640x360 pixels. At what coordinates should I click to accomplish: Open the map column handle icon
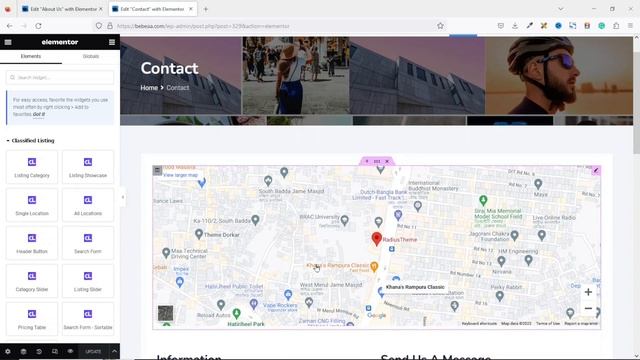point(157,171)
